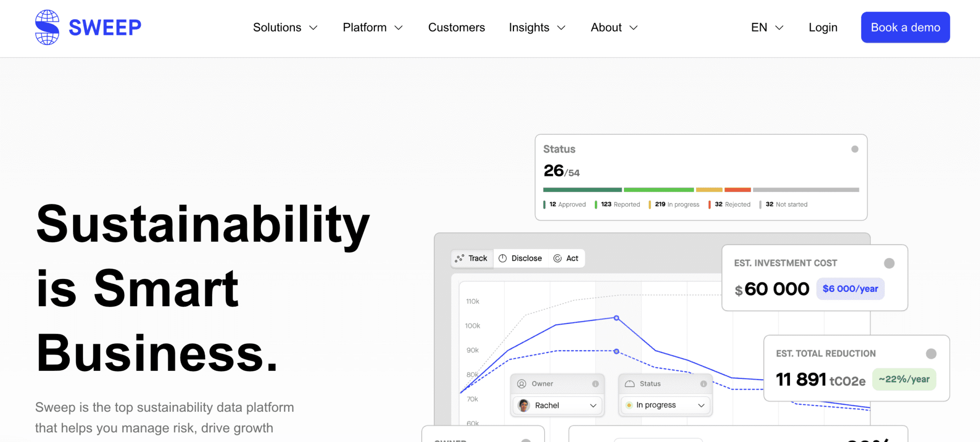Click the clock icon next to Disclose
This screenshot has width=980, height=442.
click(503, 258)
